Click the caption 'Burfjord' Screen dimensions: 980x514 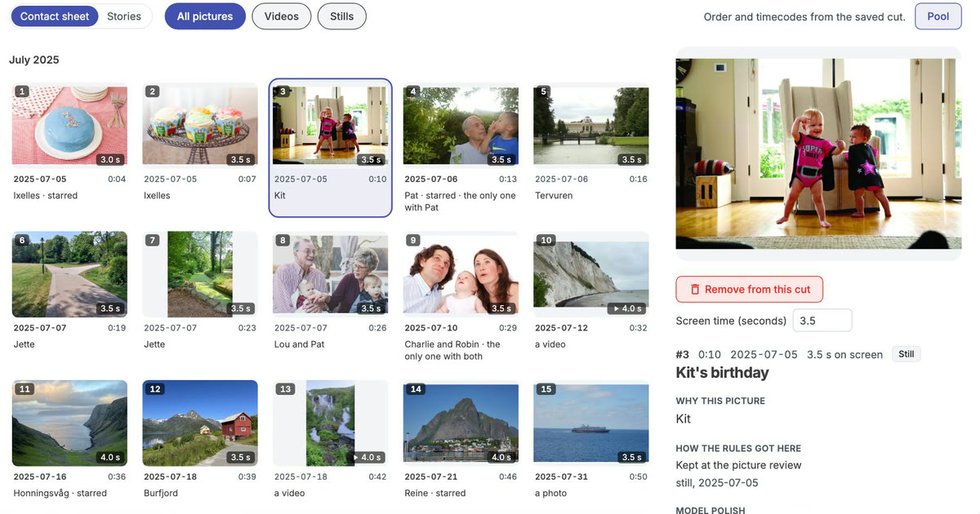[162, 493]
